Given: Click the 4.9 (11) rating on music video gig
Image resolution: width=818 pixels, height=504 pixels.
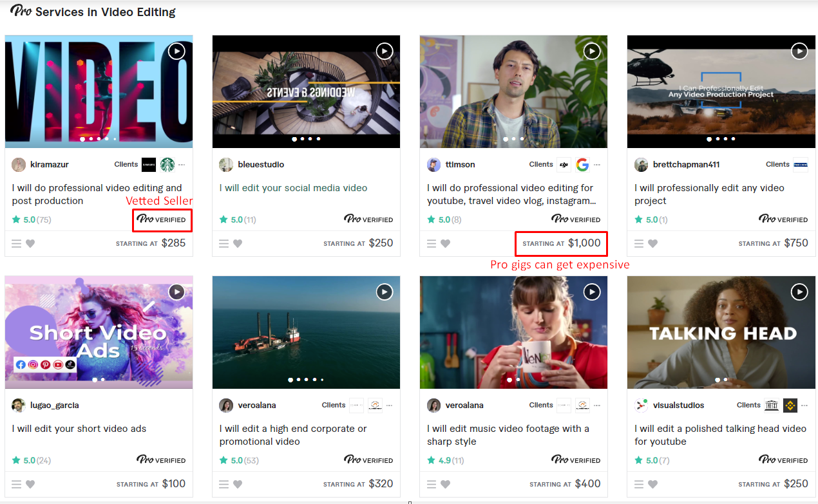Looking at the screenshot, I should pos(445,460).
